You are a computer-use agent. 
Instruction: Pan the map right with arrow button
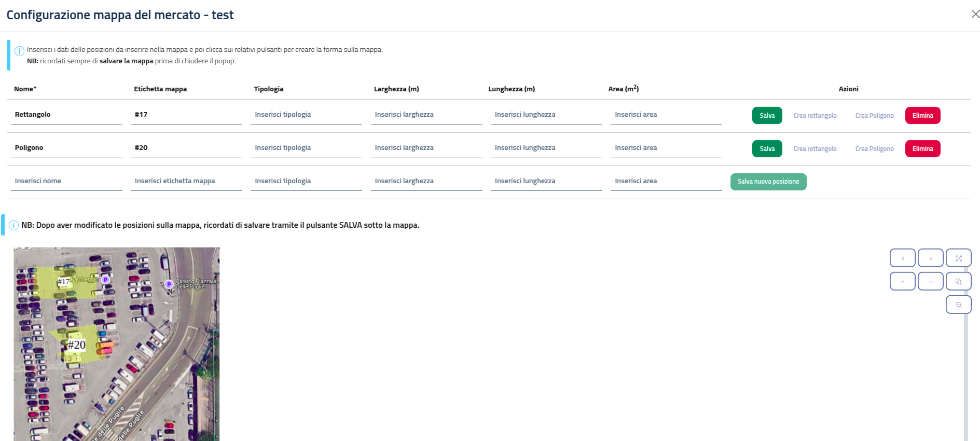coord(930,258)
